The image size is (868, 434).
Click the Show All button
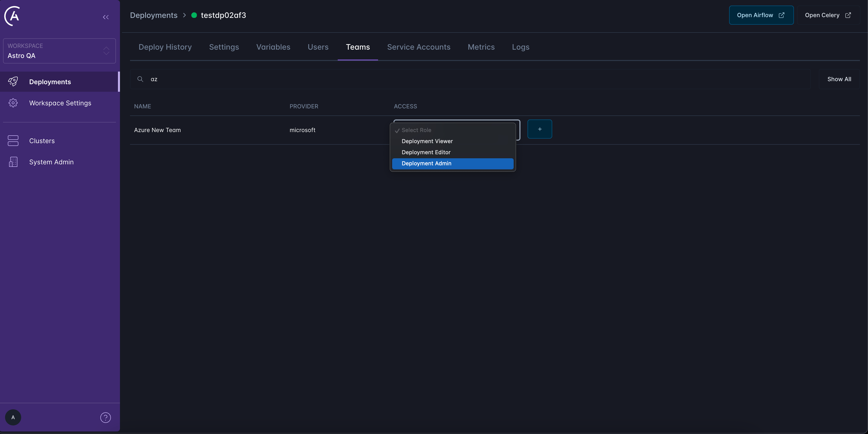tap(839, 79)
